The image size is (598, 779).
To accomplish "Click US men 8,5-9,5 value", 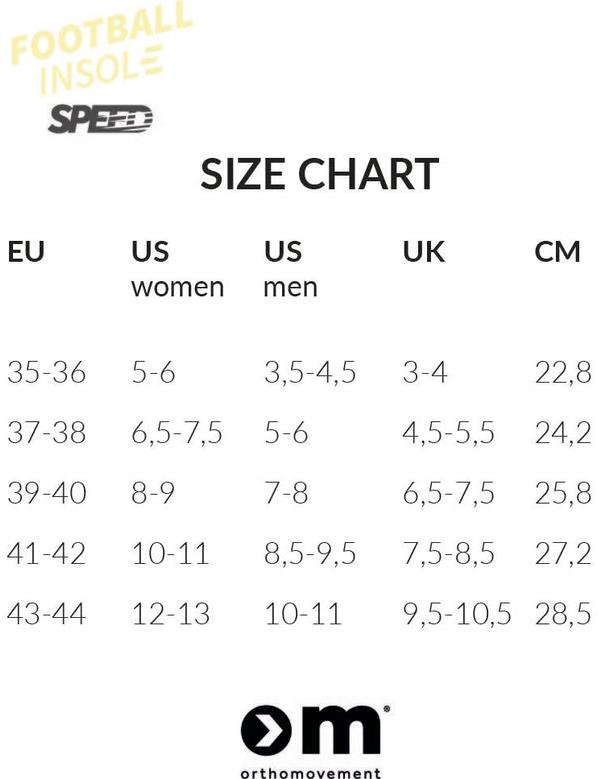I will (x=310, y=554).
